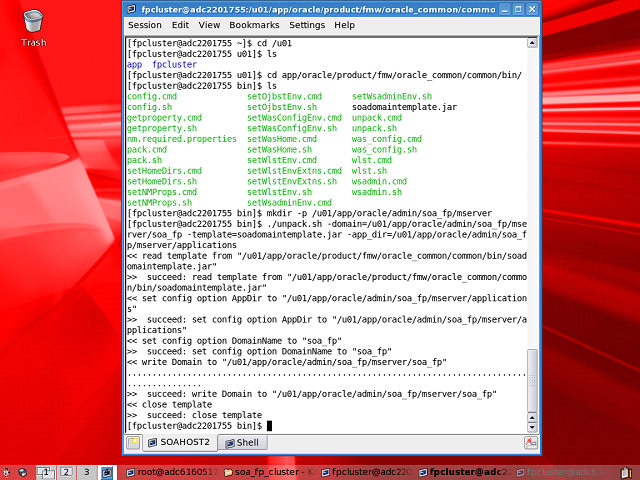
Task: Click the file name 'pack.cmd'
Action: click(147, 149)
